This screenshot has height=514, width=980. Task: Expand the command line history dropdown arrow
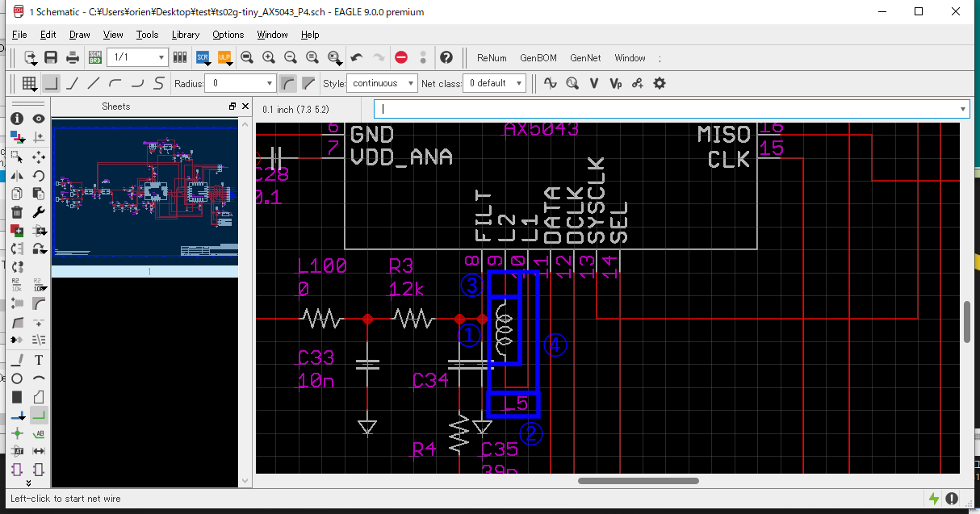point(962,109)
